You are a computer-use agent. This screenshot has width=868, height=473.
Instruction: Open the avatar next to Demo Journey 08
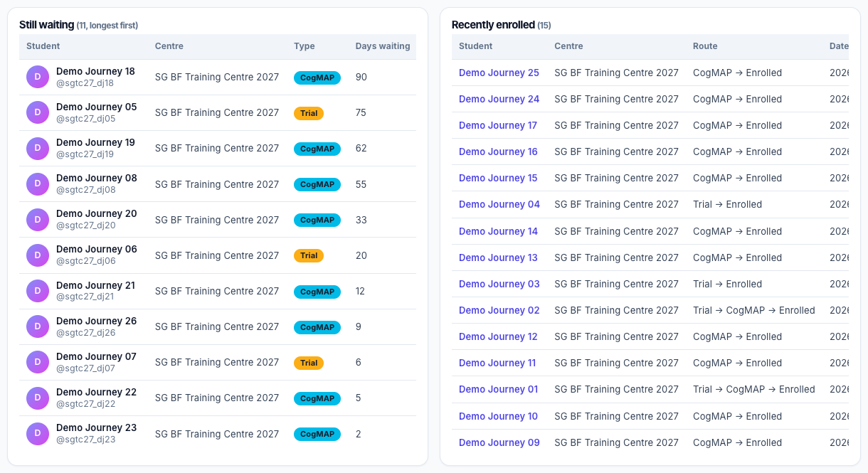pos(38,184)
